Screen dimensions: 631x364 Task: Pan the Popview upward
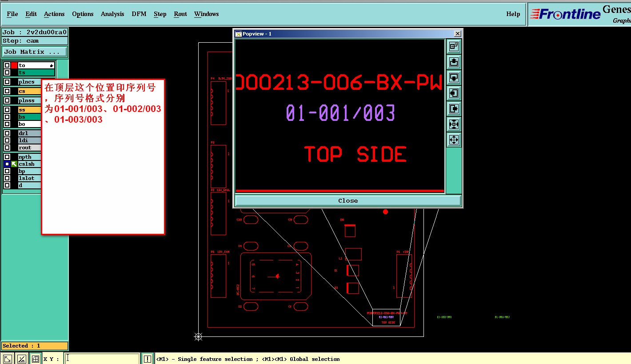tap(454, 62)
